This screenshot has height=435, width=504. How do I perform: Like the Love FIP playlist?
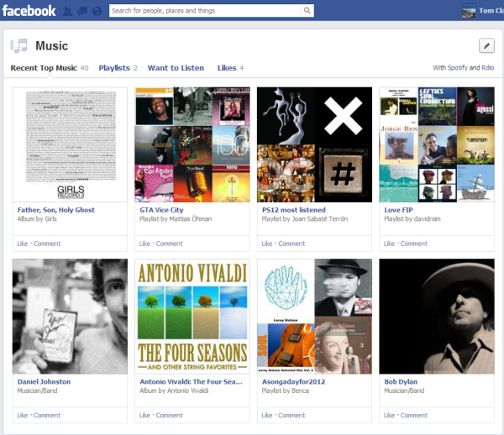click(389, 244)
